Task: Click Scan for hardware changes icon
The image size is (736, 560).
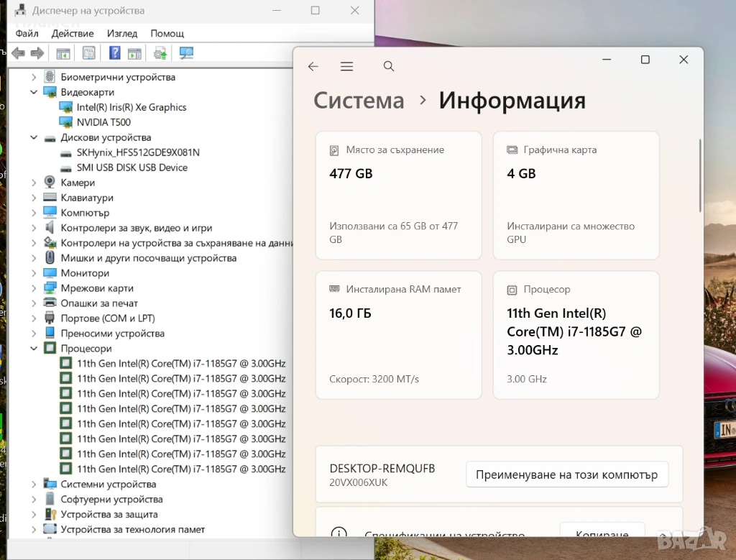Action: click(187, 53)
